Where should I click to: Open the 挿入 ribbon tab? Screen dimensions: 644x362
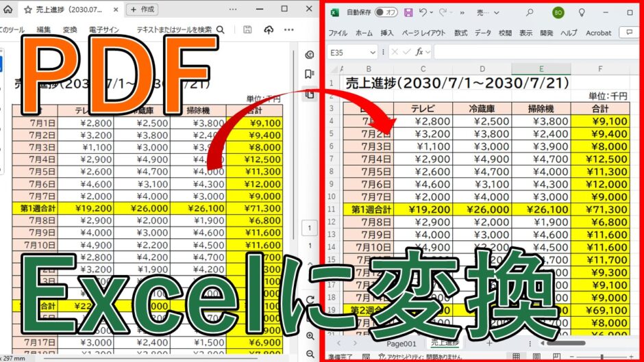pyautogui.click(x=387, y=33)
